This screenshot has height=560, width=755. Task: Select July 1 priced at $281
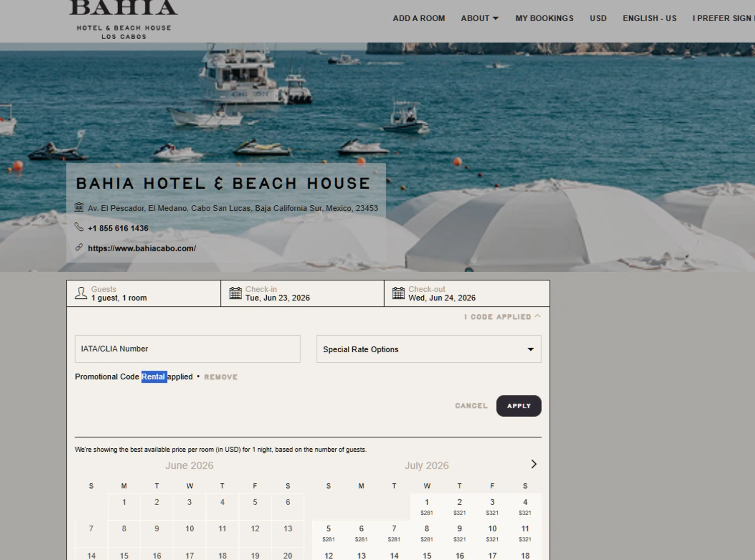coord(427,507)
